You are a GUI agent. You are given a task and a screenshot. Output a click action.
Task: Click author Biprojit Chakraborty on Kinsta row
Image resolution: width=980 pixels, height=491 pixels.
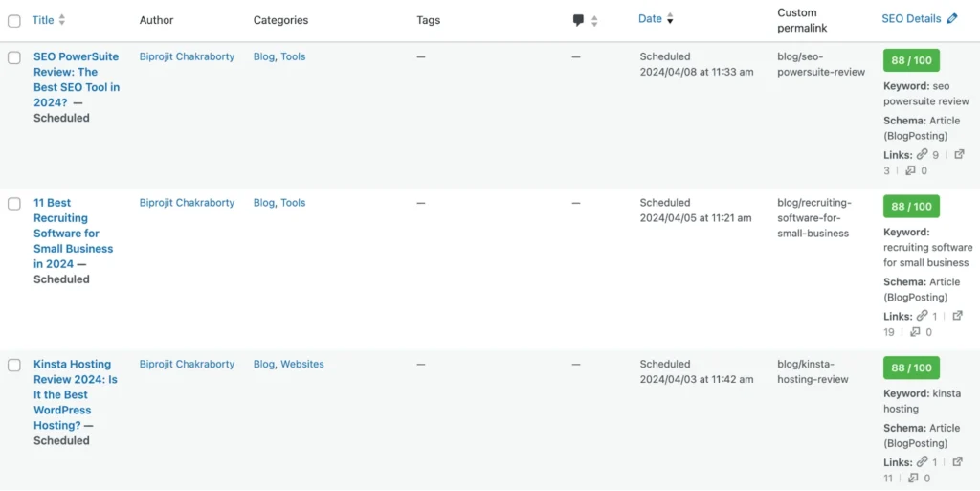(187, 364)
